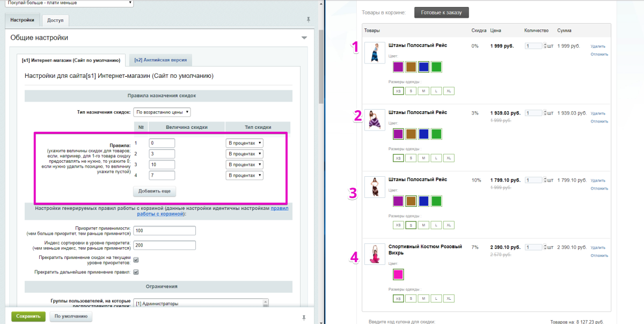The height and width of the screenshot is (324, 644).
Task: Select size M for the second product
Action: pos(423,158)
